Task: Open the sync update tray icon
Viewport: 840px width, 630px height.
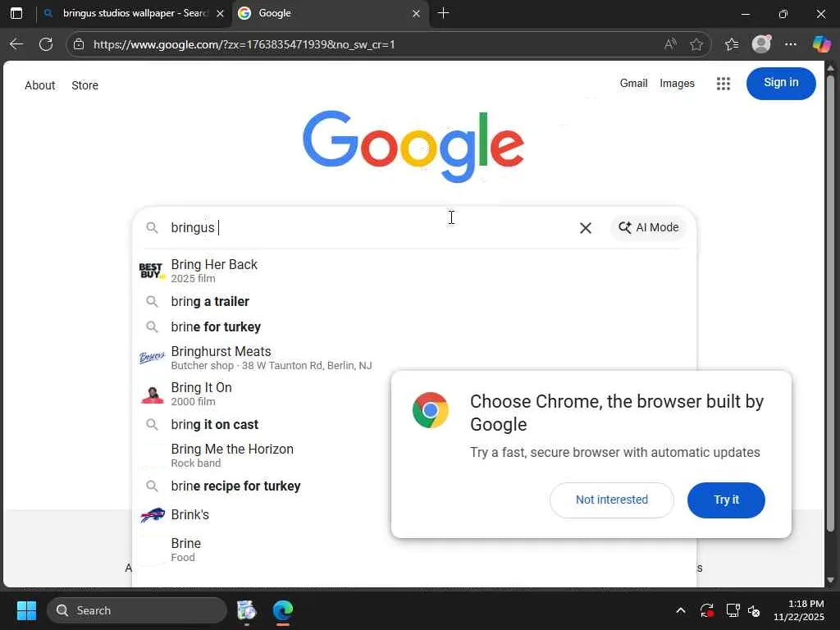Action: point(706,610)
